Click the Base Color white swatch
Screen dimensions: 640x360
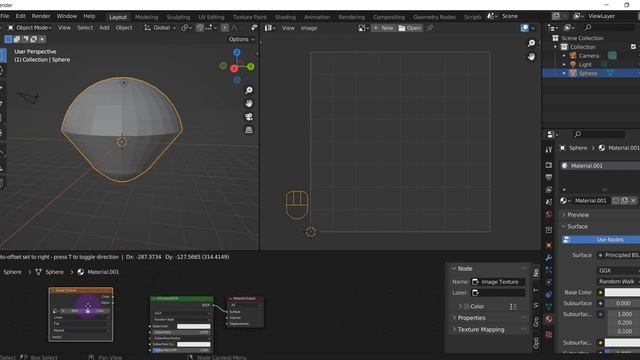coord(622,292)
